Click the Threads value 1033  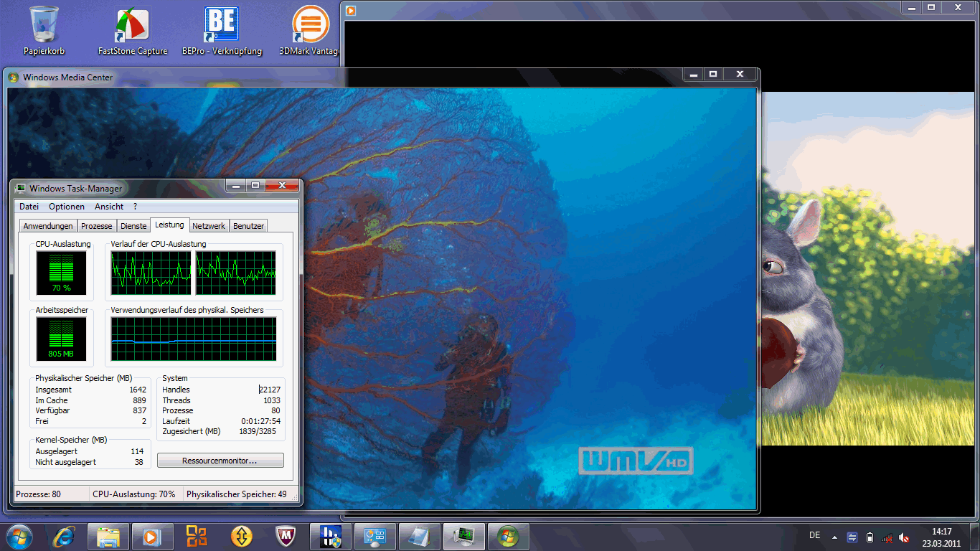(272, 400)
